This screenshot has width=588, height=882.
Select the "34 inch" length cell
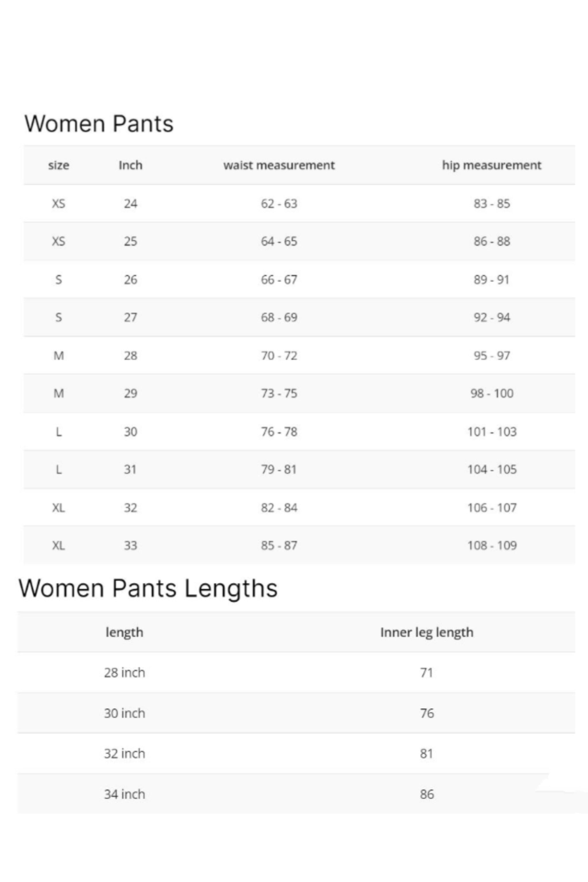pyautogui.click(x=125, y=794)
